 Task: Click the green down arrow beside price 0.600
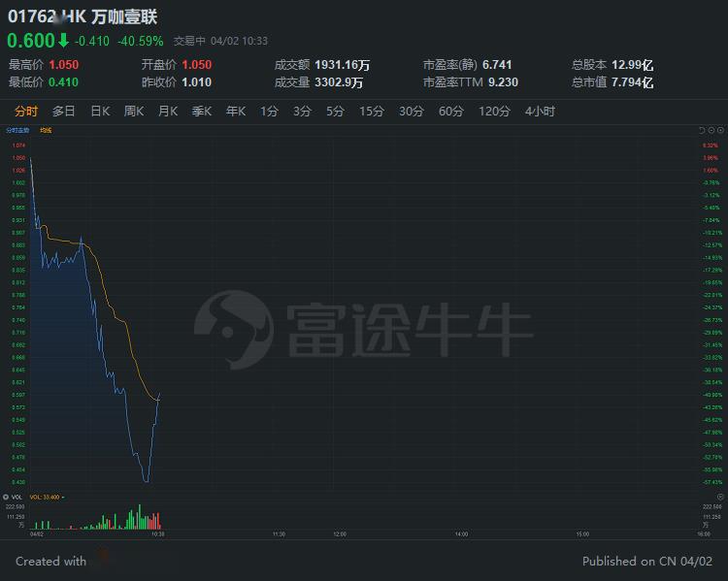[64, 41]
